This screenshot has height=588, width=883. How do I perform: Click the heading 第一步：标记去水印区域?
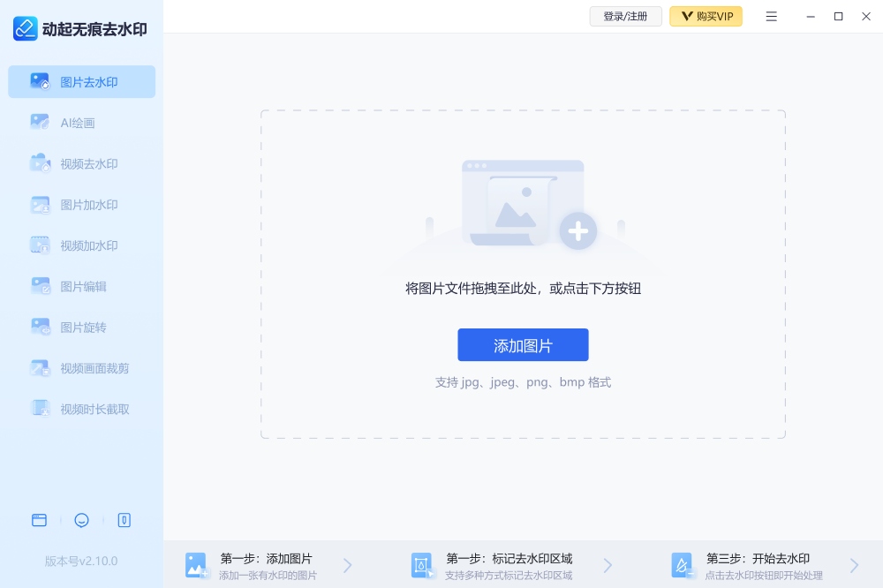[509, 558]
